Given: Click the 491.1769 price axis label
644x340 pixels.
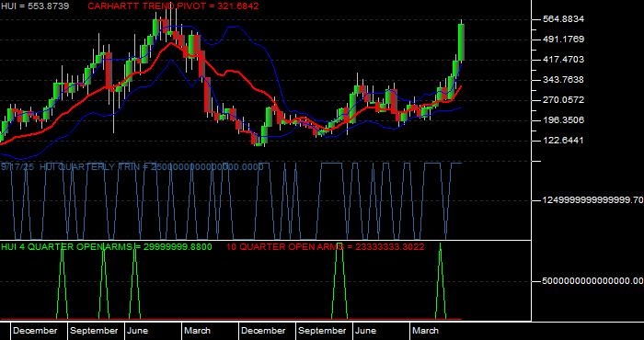Looking at the screenshot, I should tap(563, 40).
